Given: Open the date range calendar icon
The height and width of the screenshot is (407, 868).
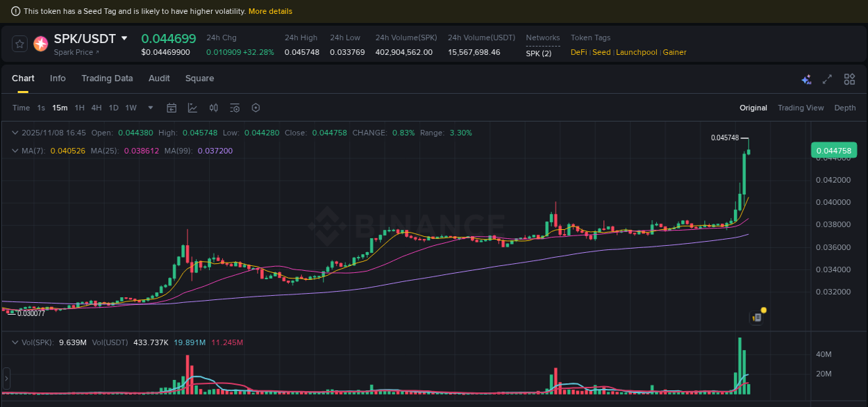Looking at the screenshot, I should coord(172,108).
